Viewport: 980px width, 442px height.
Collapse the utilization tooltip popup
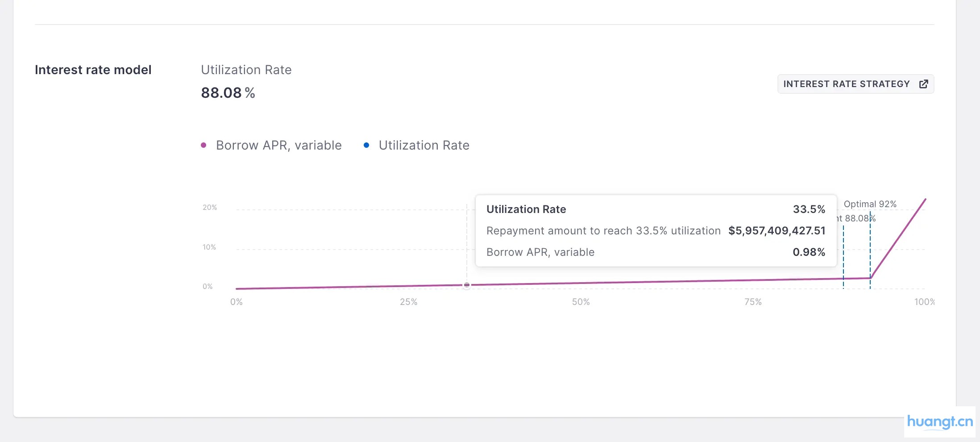tap(655, 230)
